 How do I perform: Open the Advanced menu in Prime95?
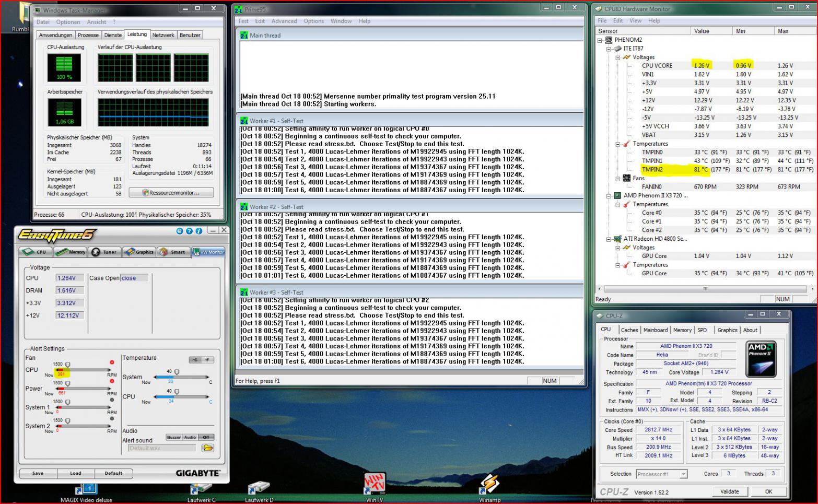(284, 21)
